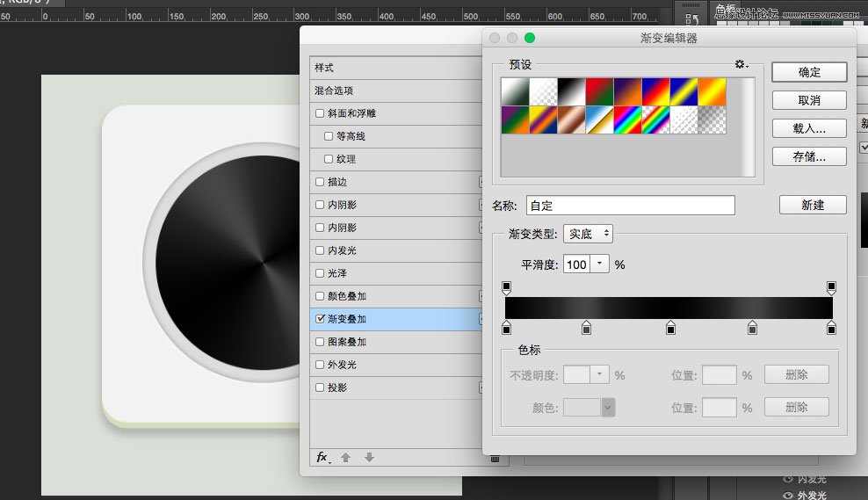Open the 渐变类型 (Gradient Type) dropdown
Screen dimensions: 868x500
tap(588, 234)
